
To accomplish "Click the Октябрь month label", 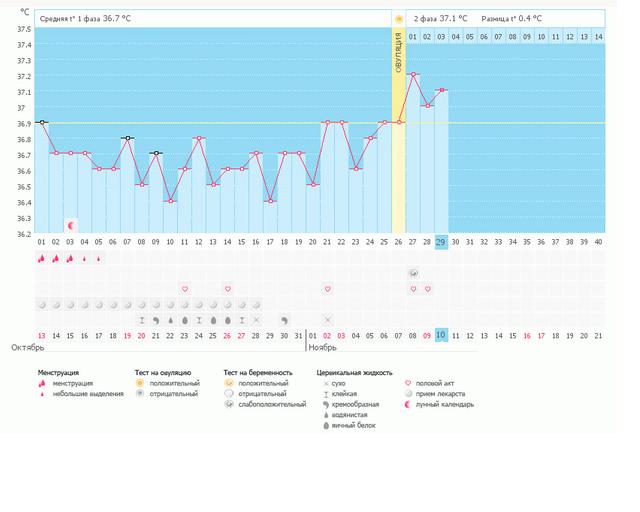I will pos(27,349).
